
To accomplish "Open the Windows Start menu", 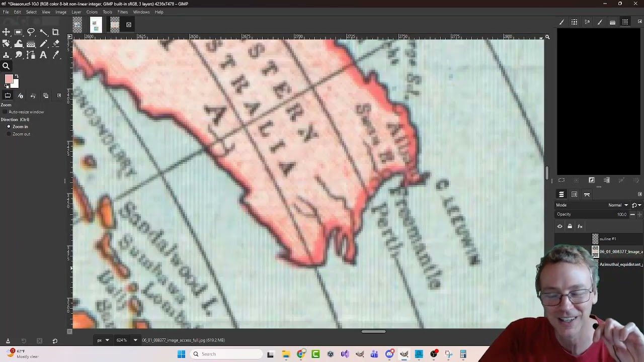I will coord(182,354).
